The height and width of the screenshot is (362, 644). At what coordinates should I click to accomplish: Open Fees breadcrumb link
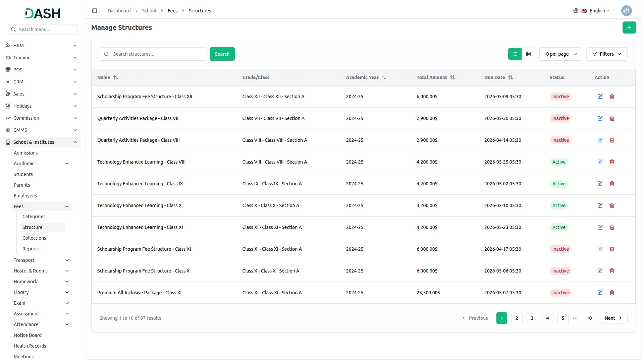coord(172,11)
